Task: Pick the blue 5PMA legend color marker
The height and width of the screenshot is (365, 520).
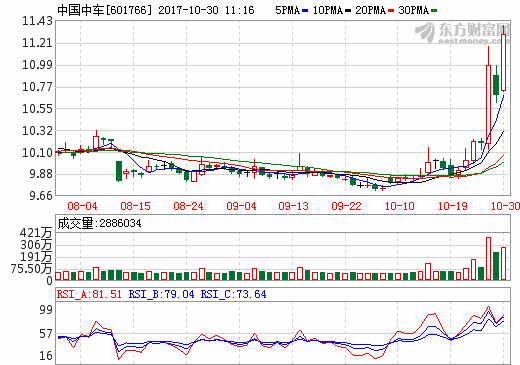Action: pos(305,11)
